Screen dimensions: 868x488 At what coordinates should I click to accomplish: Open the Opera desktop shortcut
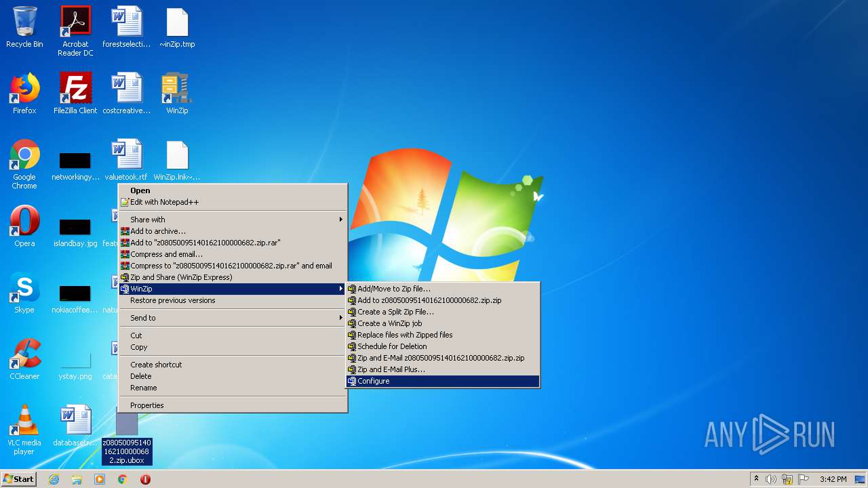click(24, 226)
